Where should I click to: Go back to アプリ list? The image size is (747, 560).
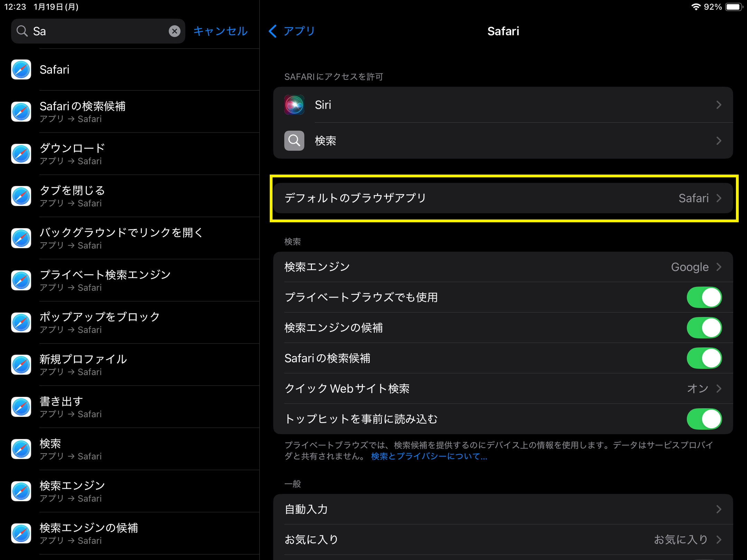click(292, 31)
